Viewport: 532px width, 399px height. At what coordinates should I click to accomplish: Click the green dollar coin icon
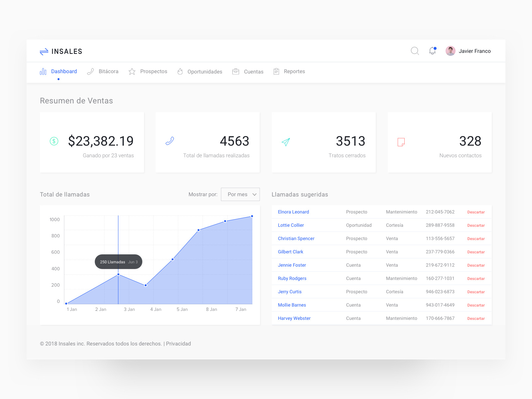(54, 141)
